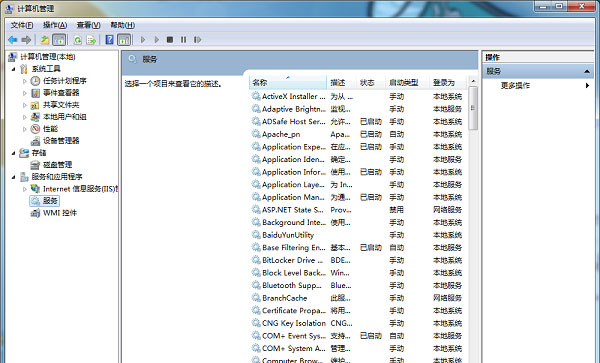Select the Base Filtering Engine row
The image size is (600, 363).
tap(359, 248)
